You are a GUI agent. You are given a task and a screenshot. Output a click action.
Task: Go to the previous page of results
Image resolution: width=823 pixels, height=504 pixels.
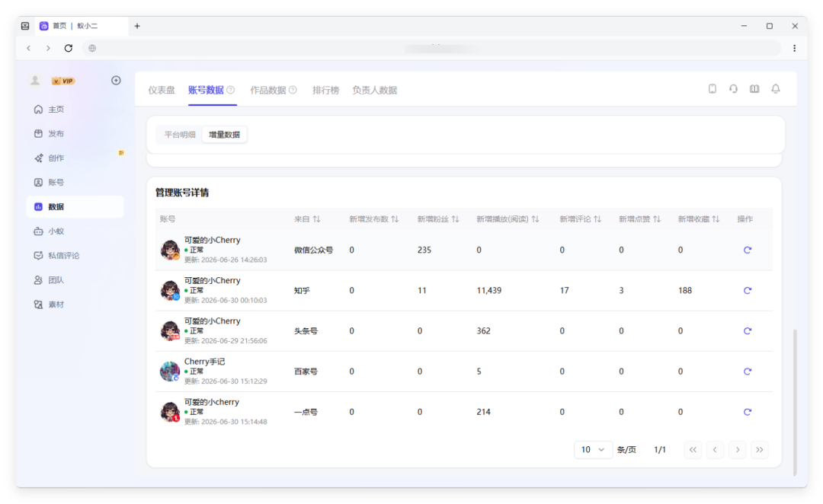[715, 449]
